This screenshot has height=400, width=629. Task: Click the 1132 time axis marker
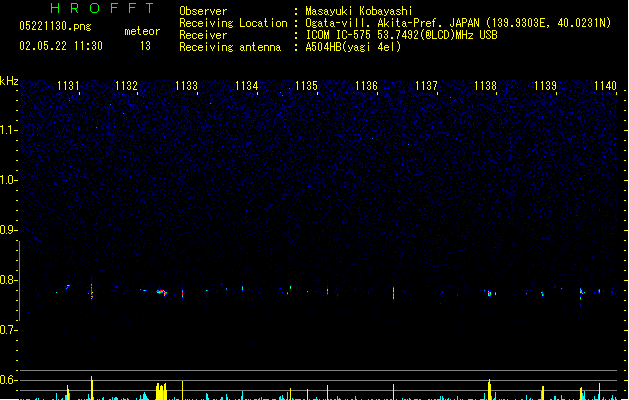(x=126, y=86)
